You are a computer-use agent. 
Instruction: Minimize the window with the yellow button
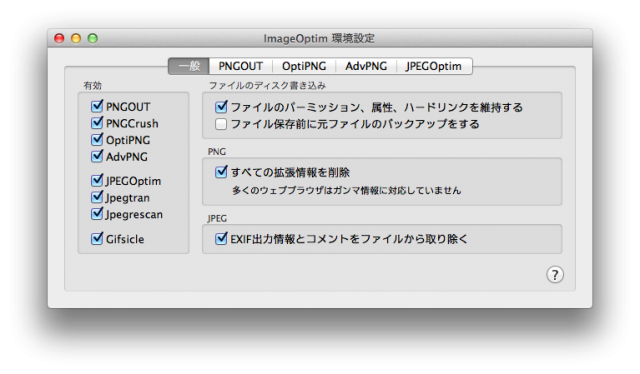(76, 38)
